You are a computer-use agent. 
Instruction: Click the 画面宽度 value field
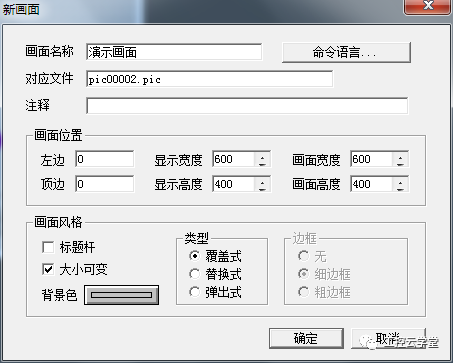coord(372,159)
